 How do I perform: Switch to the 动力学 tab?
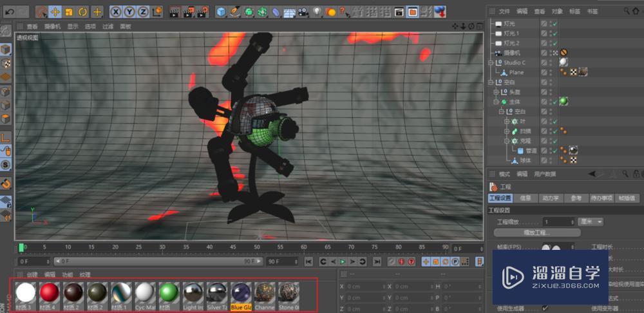[552, 198]
